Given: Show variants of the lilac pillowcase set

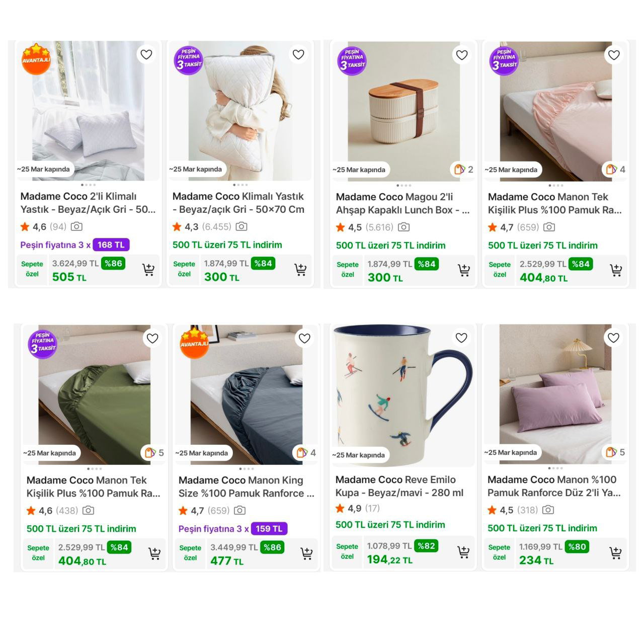Looking at the screenshot, I should tap(615, 452).
